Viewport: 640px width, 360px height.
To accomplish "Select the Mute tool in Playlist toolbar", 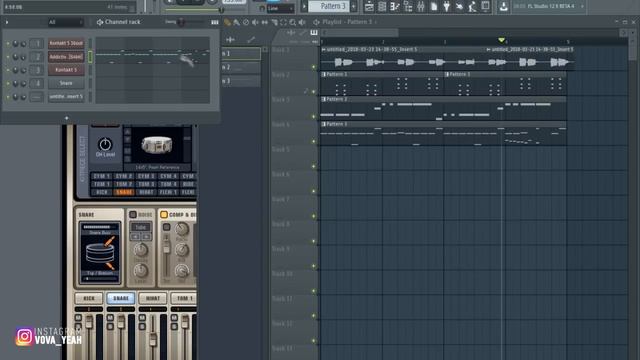I will [x=256, y=22].
